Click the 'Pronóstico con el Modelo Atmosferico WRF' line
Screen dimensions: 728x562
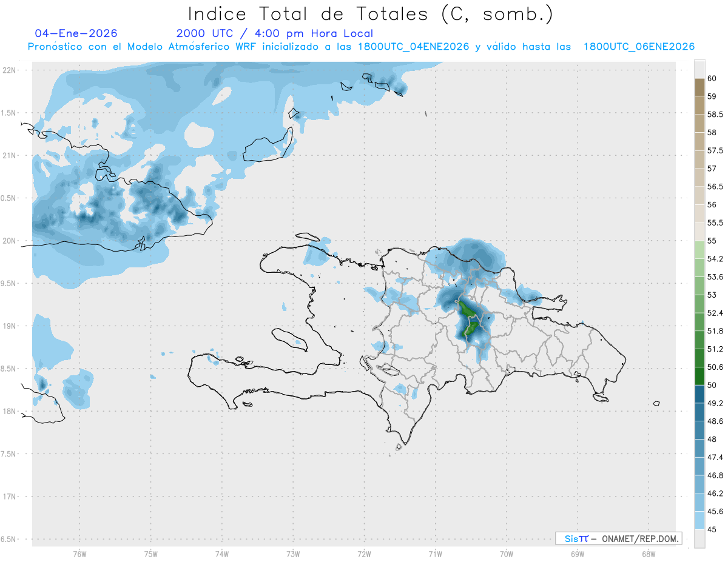(x=361, y=47)
